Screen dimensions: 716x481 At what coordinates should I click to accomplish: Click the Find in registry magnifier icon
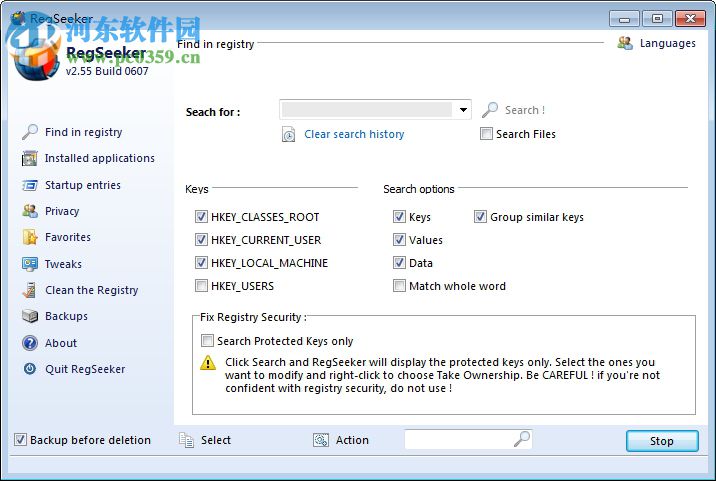[29, 132]
